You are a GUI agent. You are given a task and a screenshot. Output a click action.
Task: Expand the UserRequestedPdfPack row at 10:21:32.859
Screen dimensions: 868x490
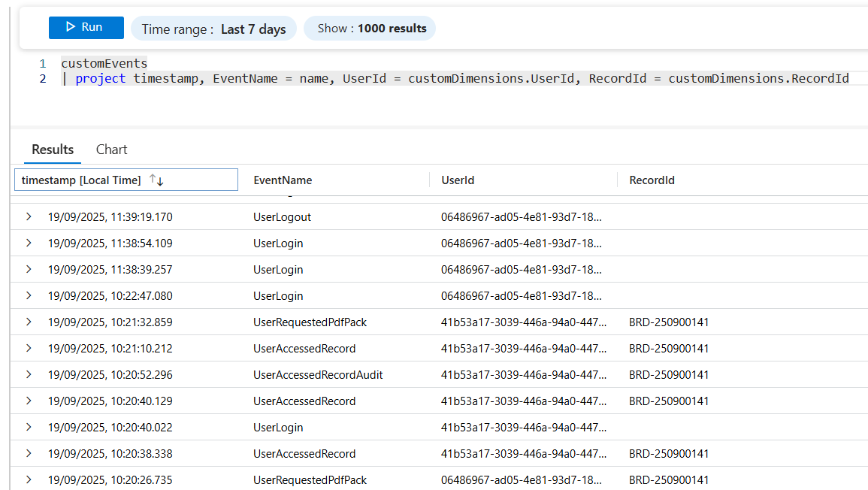click(x=29, y=322)
